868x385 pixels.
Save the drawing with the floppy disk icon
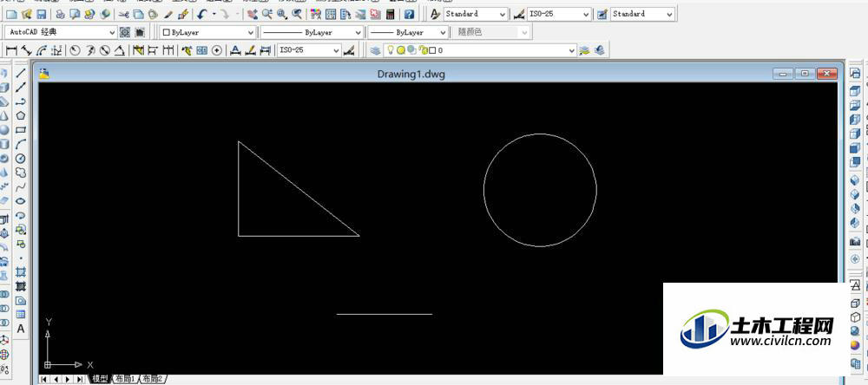click(x=42, y=15)
